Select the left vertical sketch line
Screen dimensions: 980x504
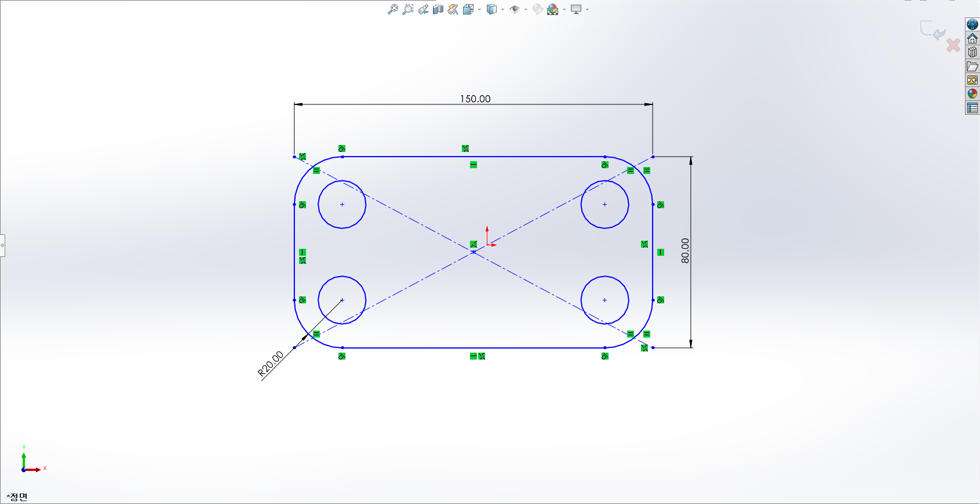(x=294, y=252)
